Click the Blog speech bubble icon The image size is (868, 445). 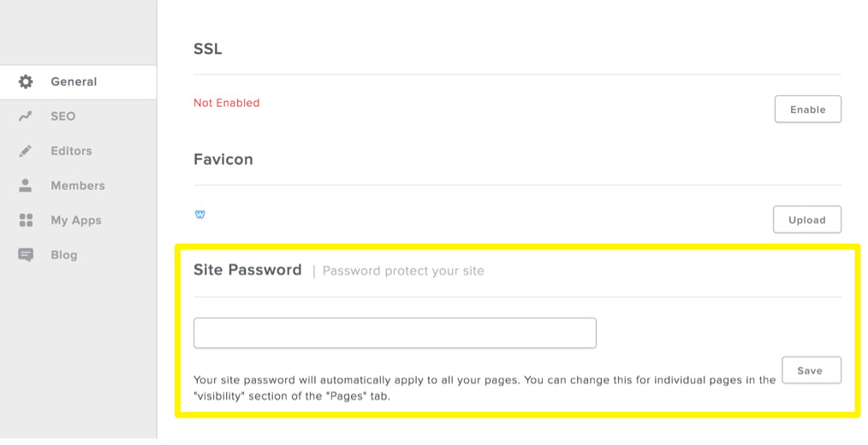(x=26, y=255)
